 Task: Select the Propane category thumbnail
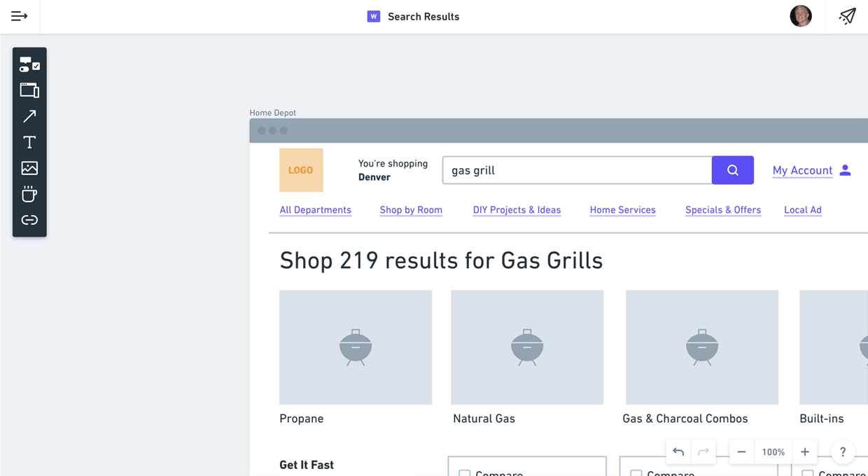pyautogui.click(x=356, y=347)
